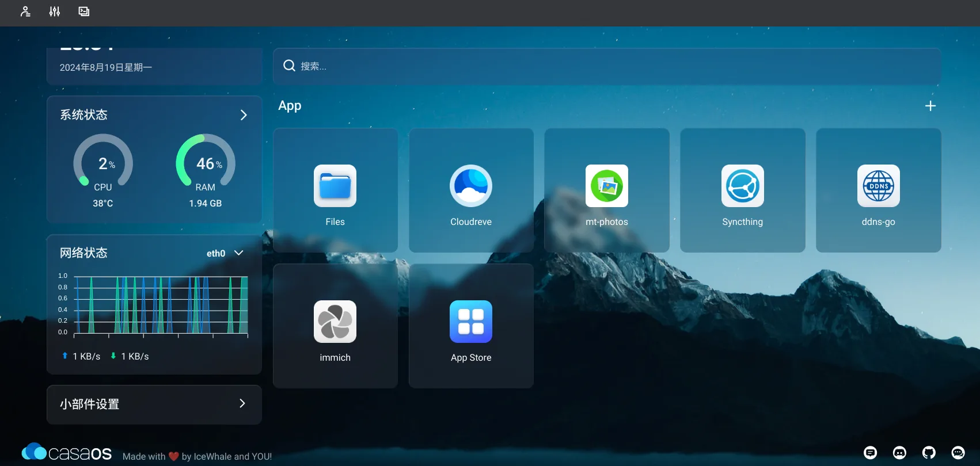Open the Discord icon in footer
This screenshot has width=980, height=466.
899,453
